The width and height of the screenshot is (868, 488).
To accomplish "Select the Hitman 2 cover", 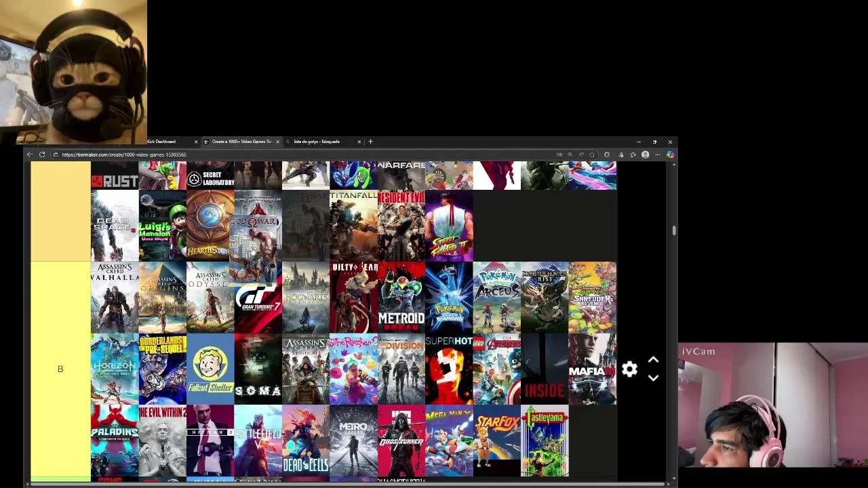I will [210, 441].
